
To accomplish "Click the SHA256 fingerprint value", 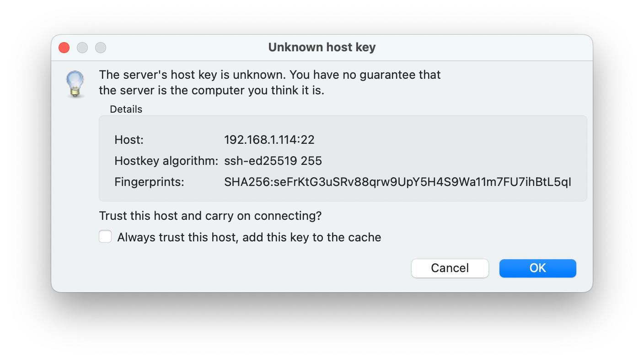I will click(397, 182).
